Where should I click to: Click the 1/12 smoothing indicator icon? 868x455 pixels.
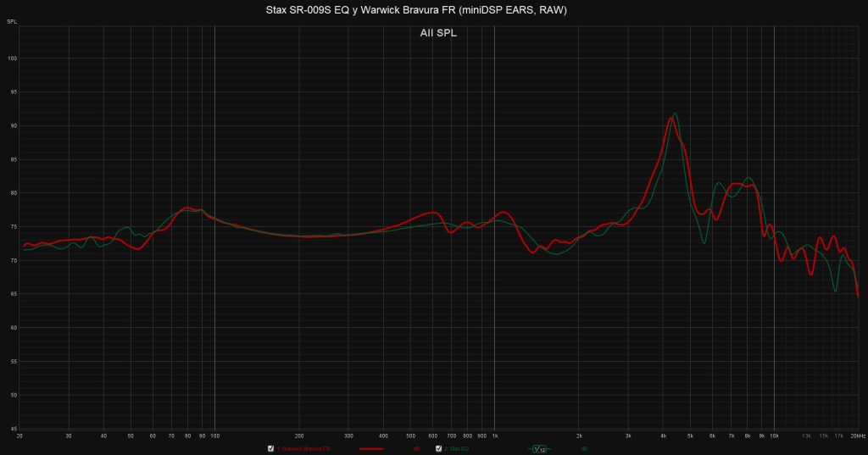coord(539,448)
